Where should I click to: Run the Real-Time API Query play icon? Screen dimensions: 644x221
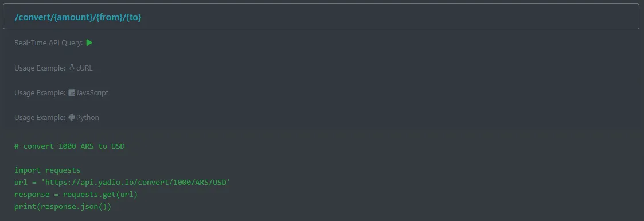click(x=89, y=42)
